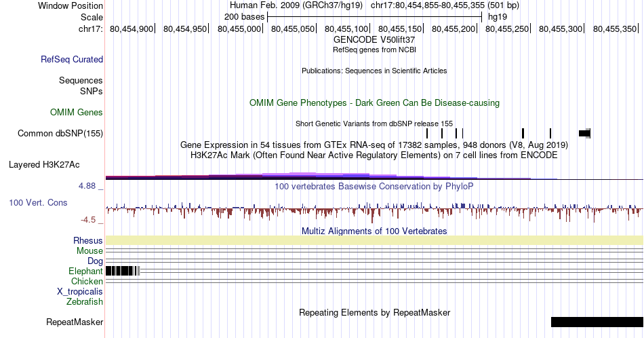
Task: Click the black RepeatMasker repeat block
Action: coord(597,322)
